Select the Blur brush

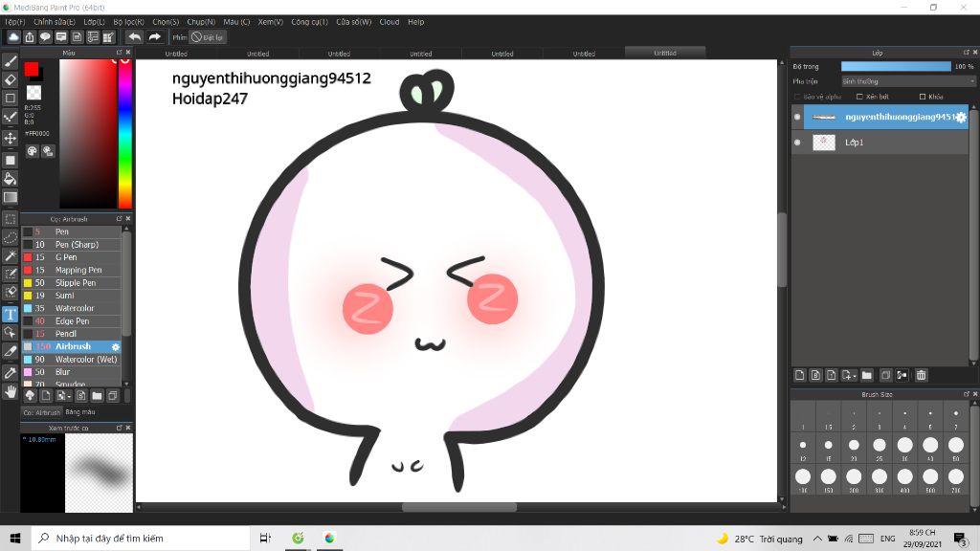(71, 372)
